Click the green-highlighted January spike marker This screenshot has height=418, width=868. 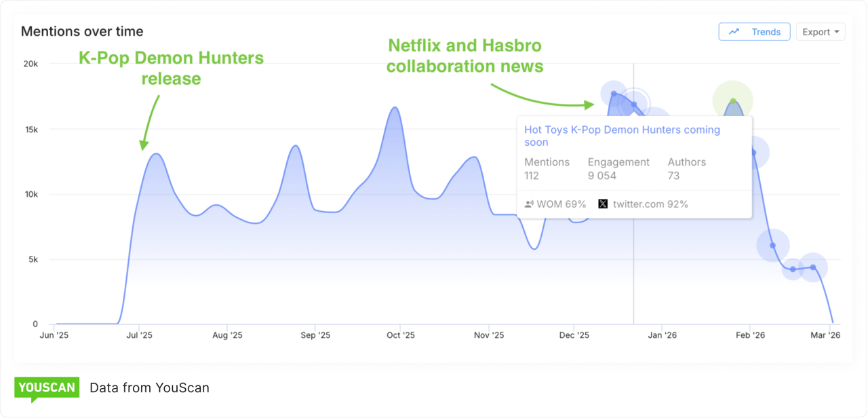pyautogui.click(x=732, y=100)
